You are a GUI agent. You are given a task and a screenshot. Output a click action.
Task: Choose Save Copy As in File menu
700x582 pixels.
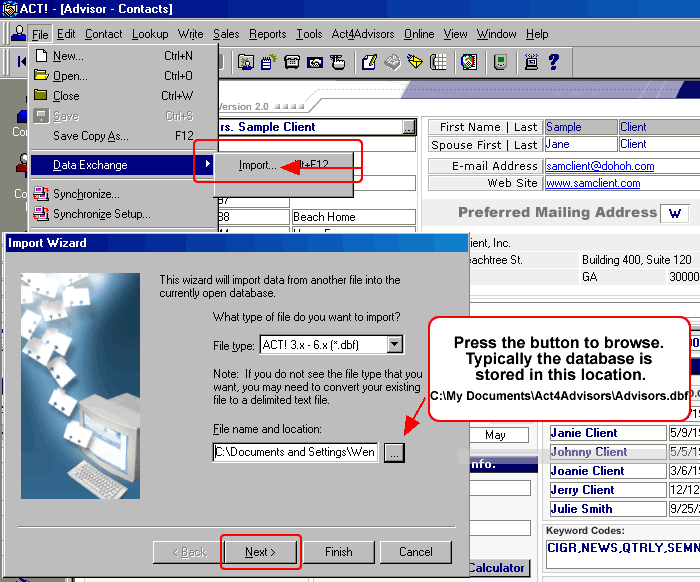[91, 136]
